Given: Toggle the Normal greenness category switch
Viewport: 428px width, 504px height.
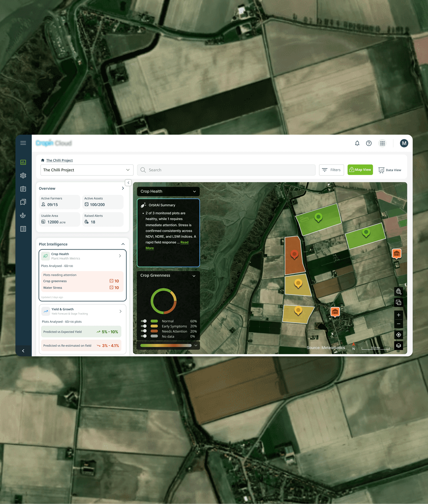Looking at the screenshot, I should coord(144,321).
